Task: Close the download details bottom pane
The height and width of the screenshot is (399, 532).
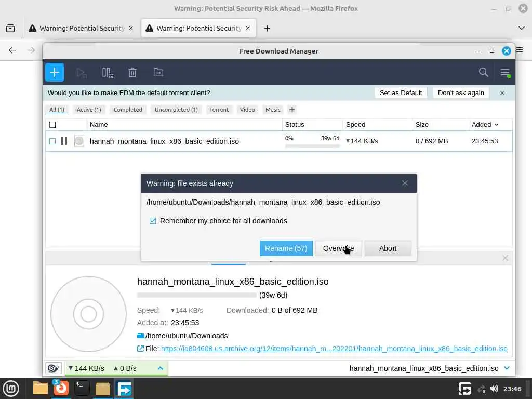Action: 505,258
